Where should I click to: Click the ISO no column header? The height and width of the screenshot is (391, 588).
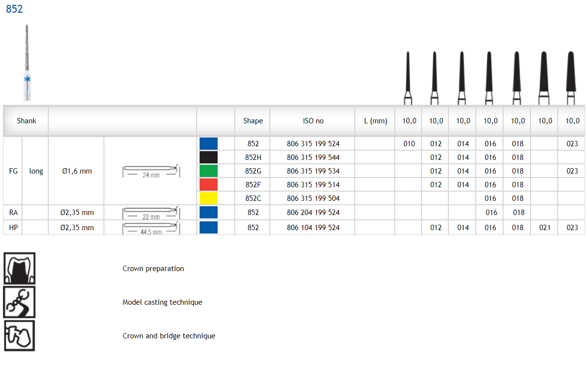(x=313, y=121)
